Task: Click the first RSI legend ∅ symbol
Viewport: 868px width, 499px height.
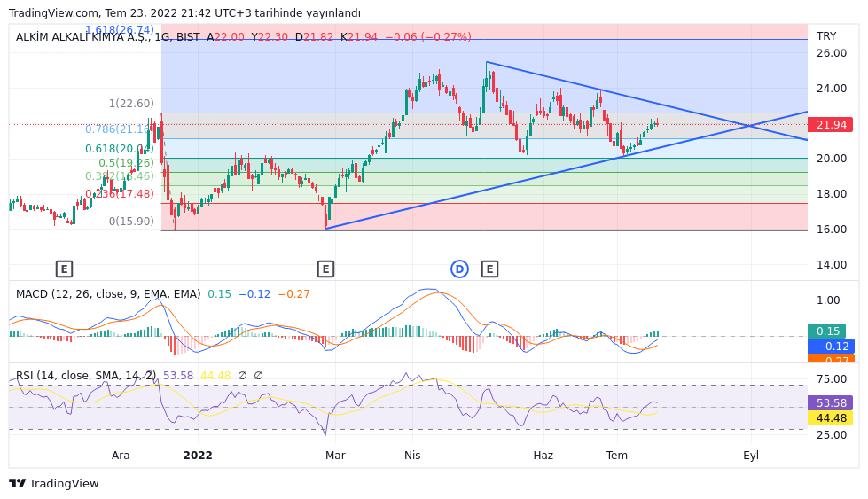Action: (242, 376)
